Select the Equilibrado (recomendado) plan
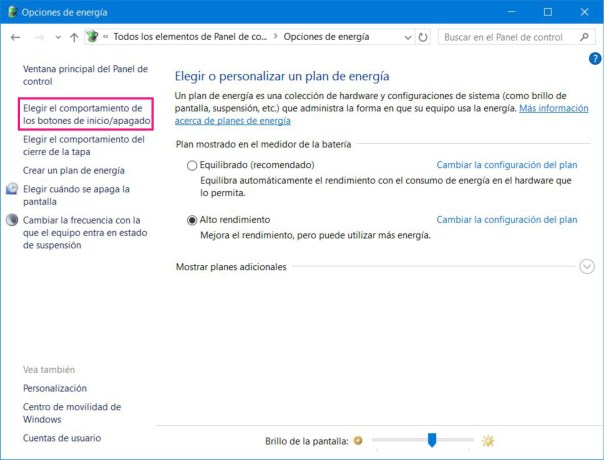Viewport: 604px width, 460px height. pos(192,166)
